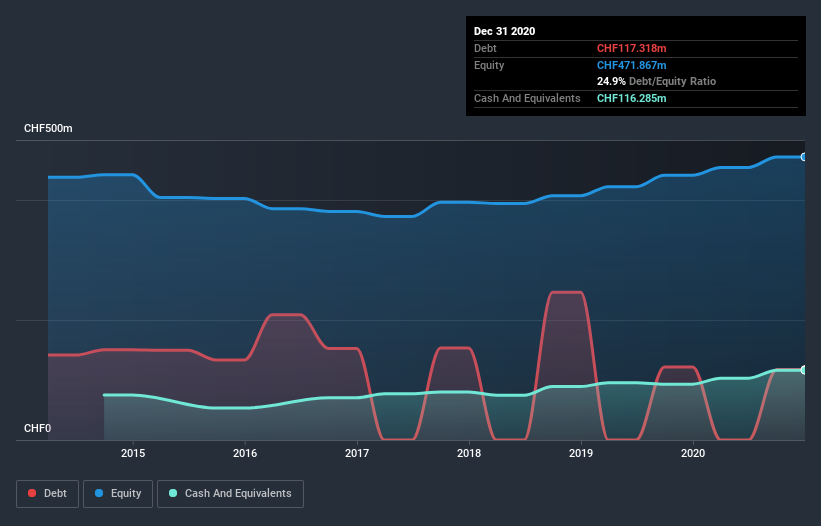Click the 2015 x-axis label
This screenshot has height=526, width=821.
(x=133, y=453)
